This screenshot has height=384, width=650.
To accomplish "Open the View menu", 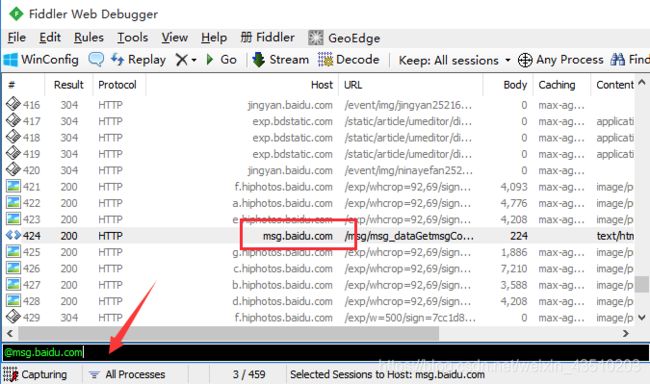I will coord(175,38).
